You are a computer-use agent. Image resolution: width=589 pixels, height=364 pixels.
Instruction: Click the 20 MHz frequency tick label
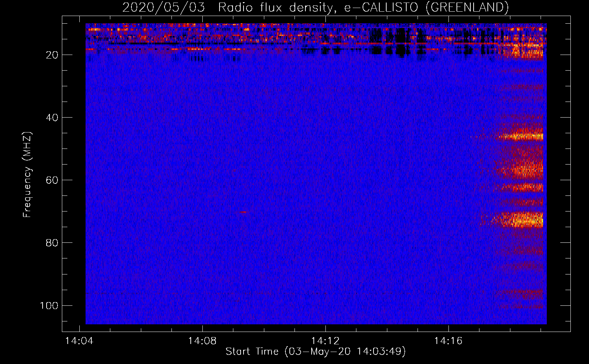click(52, 55)
